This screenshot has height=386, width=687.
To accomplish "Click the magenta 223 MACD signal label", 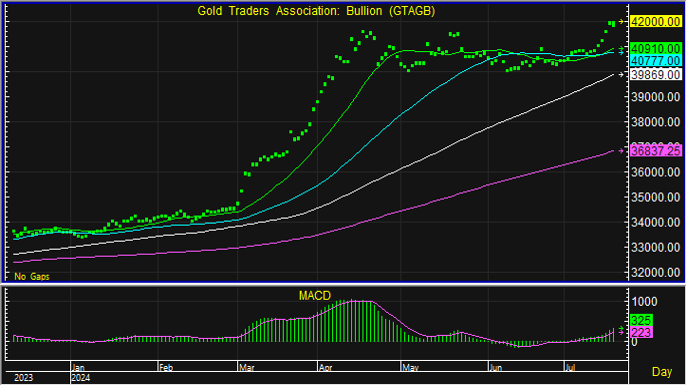I will click(x=641, y=333).
